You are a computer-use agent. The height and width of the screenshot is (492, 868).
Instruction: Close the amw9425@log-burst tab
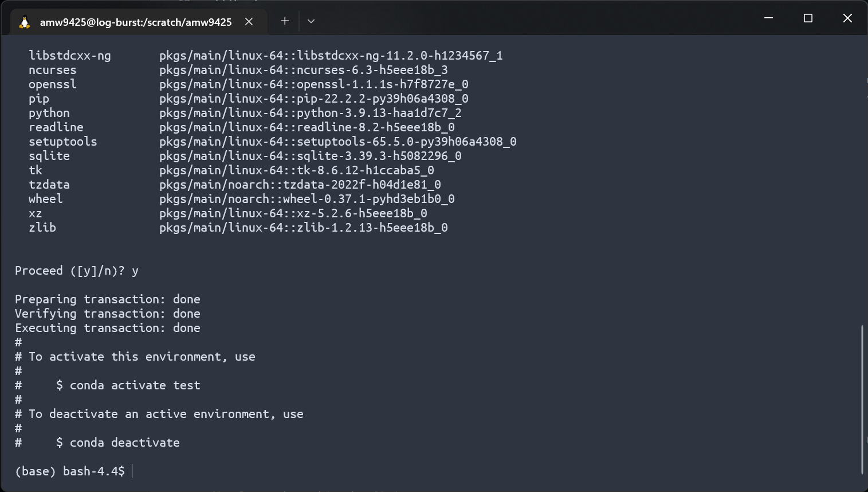point(249,21)
